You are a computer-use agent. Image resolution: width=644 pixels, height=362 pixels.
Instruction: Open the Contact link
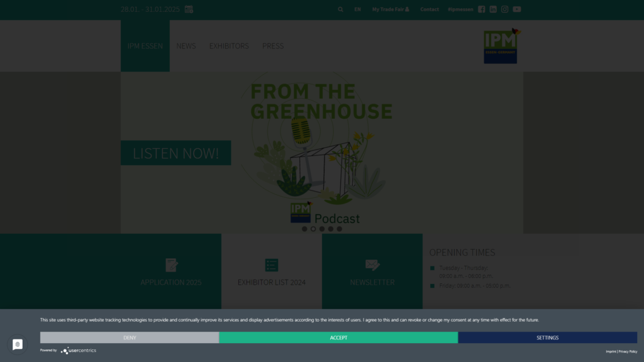point(429,9)
